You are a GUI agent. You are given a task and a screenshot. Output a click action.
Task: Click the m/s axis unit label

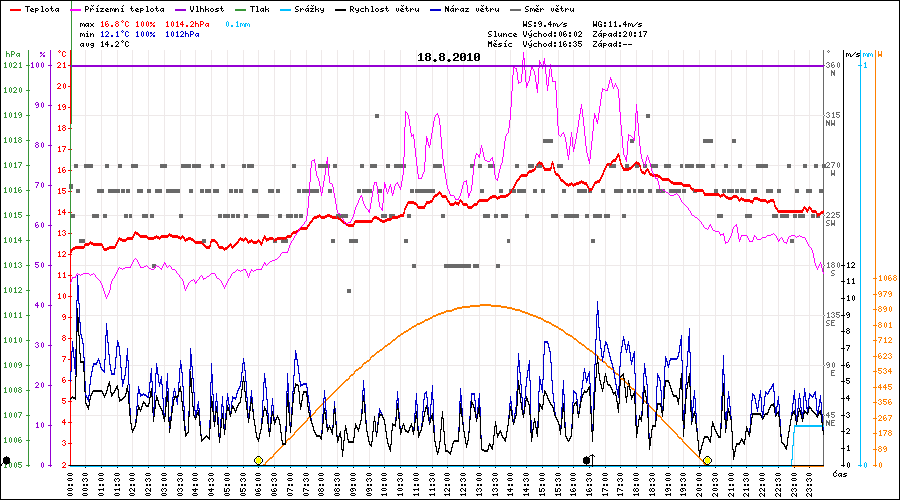tap(853, 55)
